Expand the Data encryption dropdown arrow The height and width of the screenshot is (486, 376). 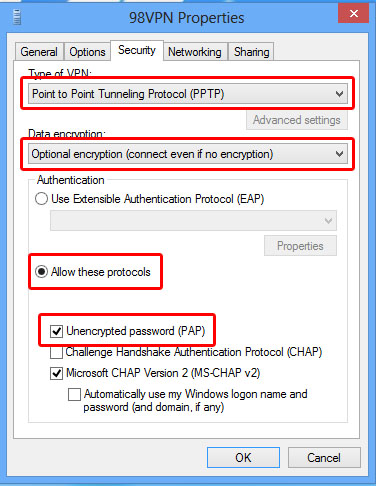339,154
